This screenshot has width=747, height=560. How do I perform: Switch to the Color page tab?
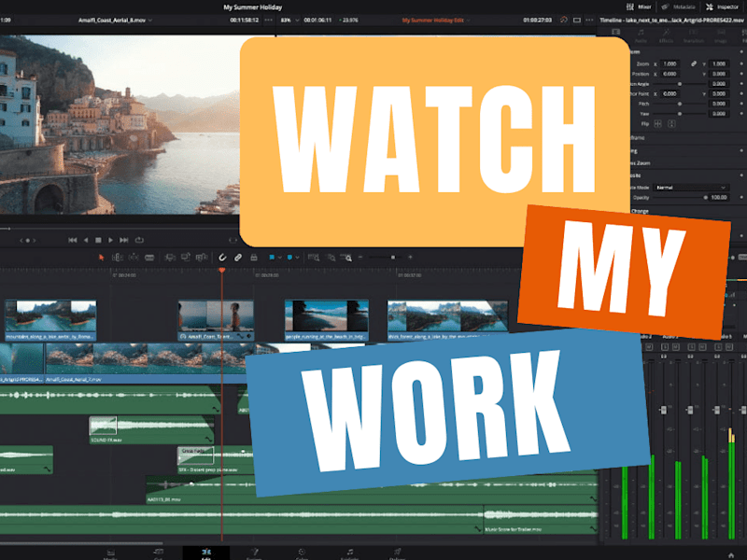click(x=302, y=553)
